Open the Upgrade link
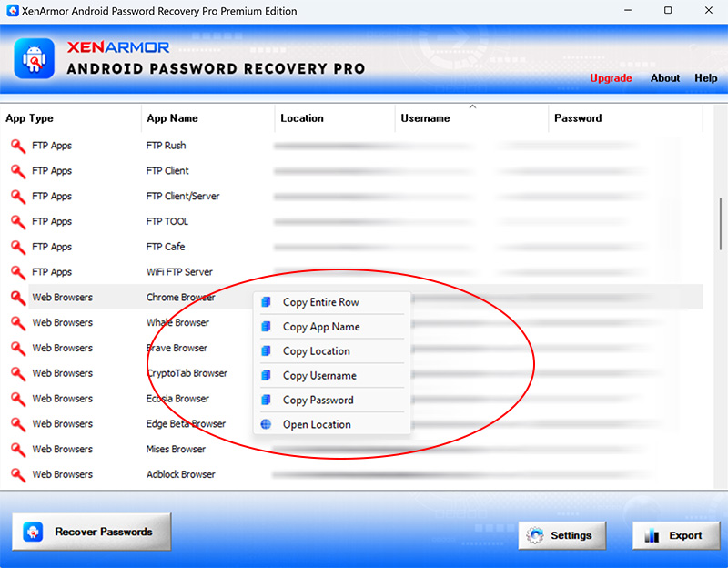728x568 pixels. pos(611,78)
